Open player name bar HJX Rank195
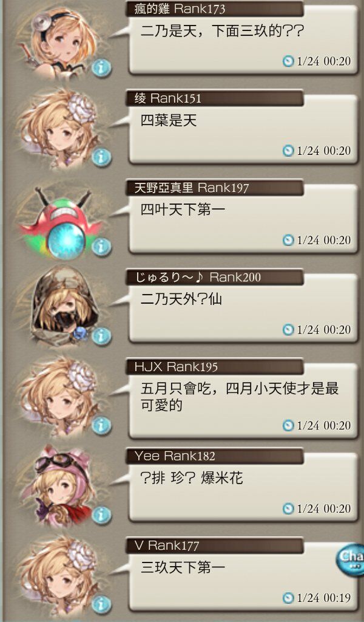Screen dimensions: 364x622 pyautogui.click(x=215, y=366)
